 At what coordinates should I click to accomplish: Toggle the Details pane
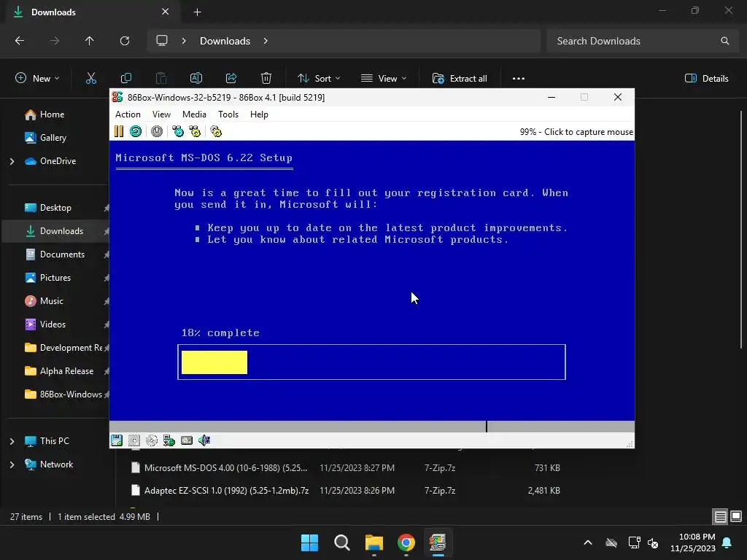(706, 79)
